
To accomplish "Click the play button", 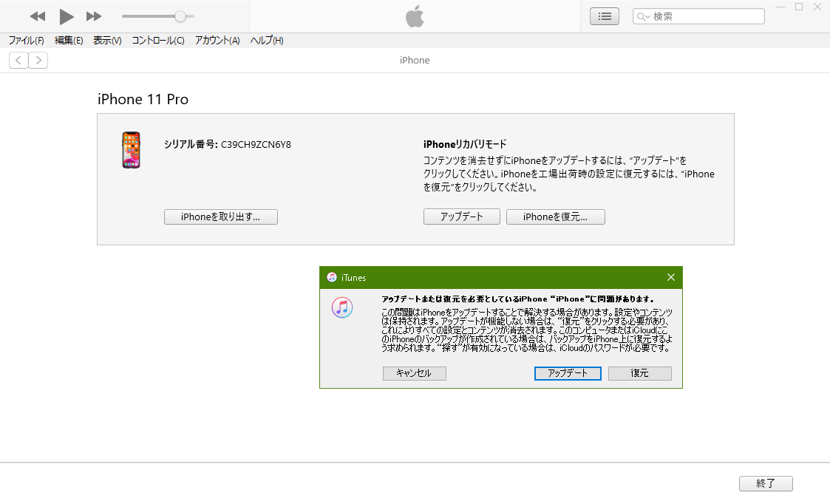I will coord(67,16).
